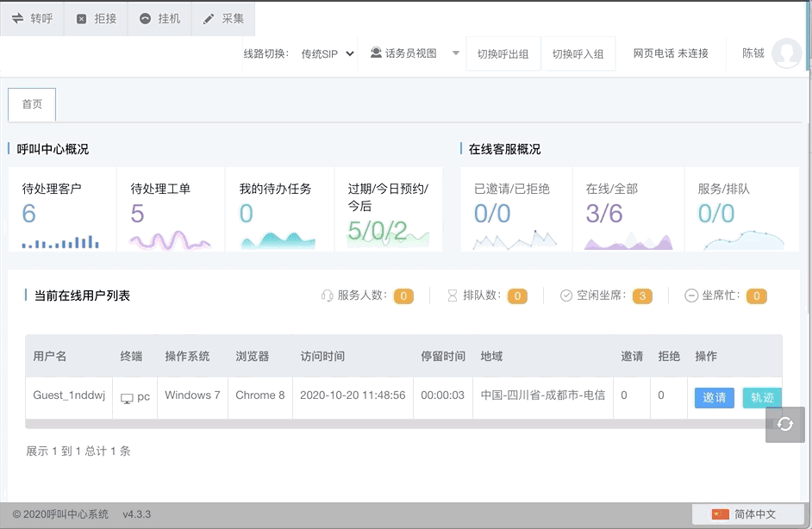Click 切换呼入组 button

[x=578, y=53]
